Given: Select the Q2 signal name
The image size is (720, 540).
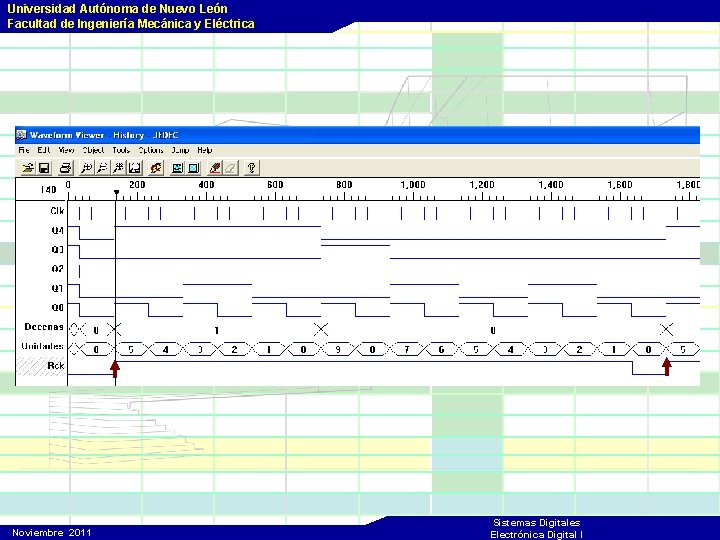Looking at the screenshot, I should coord(57,269).
